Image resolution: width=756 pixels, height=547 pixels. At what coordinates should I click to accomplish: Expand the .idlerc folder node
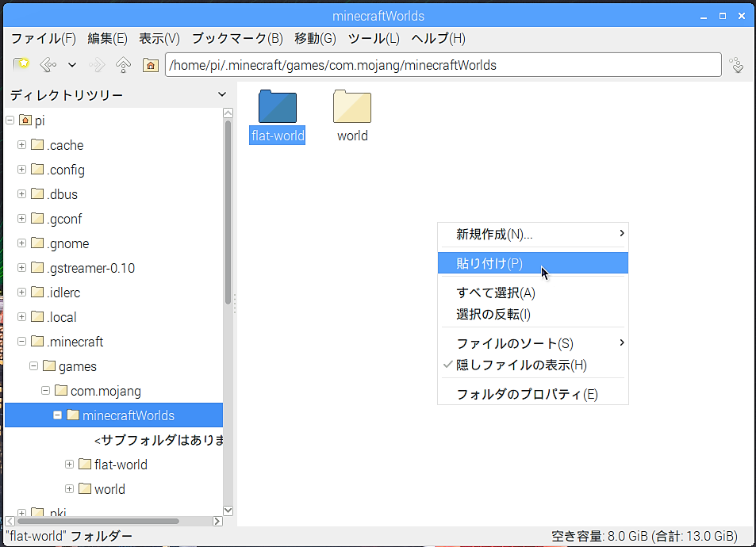coord(21,292)
